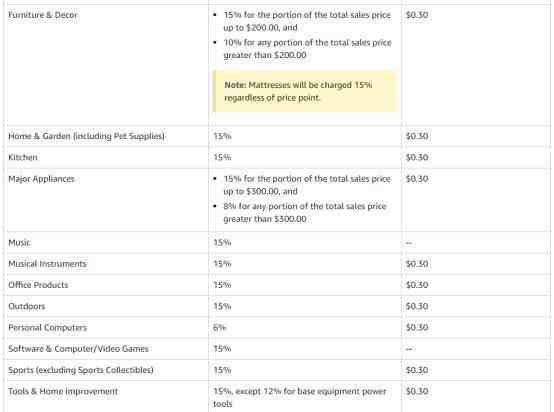Click Software & Computer/Video Games label
554x412 pixels.
tap(78, 349)
